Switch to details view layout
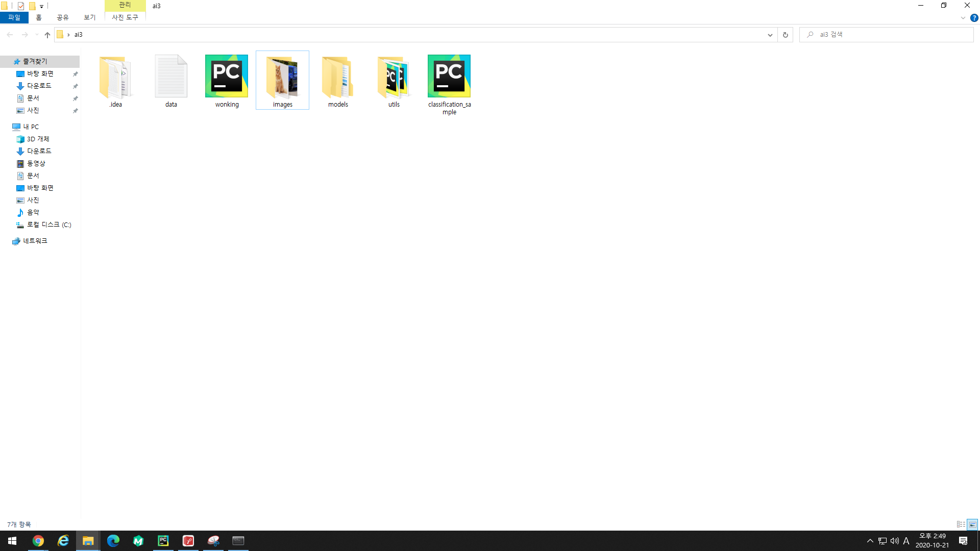Image resolution: width=980 pixels, height=551 pixels. (x=961, y=524)
